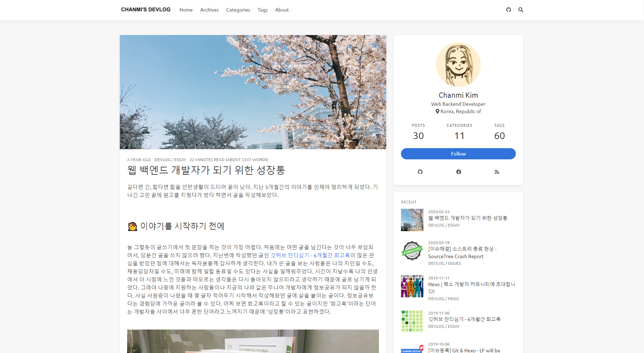Open DEVLOG / HEXO category link
The width and height of the screenshot is (644, 353).
tap(444, 299)
